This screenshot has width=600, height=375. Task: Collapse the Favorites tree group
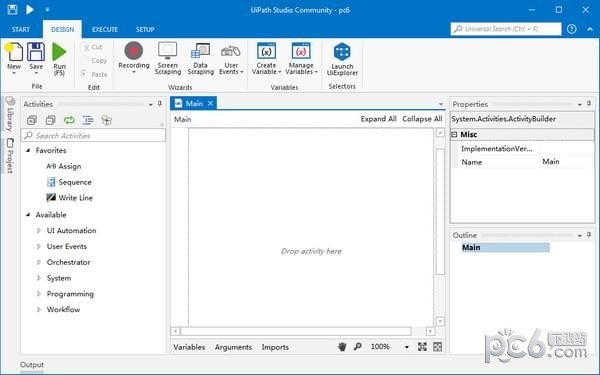click(28, 150)
